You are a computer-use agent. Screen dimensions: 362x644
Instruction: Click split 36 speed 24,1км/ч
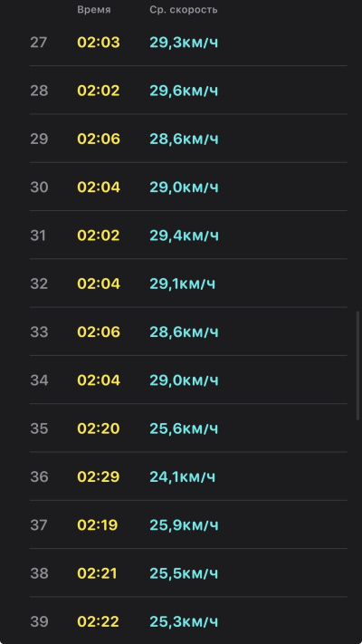pos(182,476)
